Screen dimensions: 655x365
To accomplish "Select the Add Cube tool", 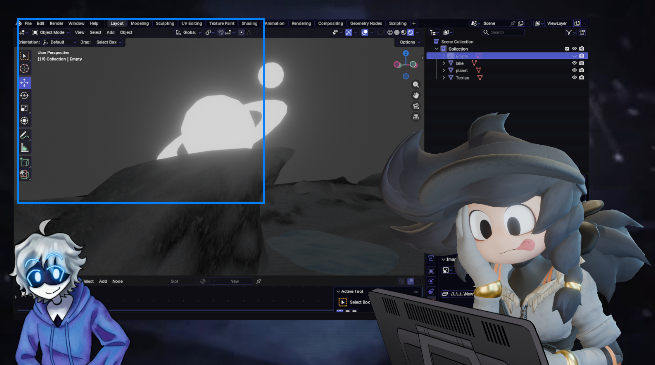I will coord(25,162).
